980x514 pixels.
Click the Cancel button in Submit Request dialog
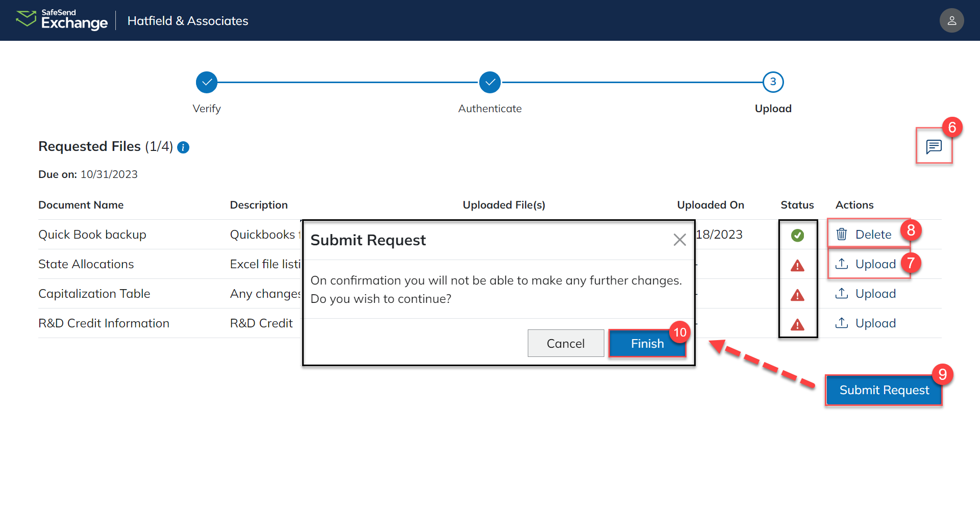pyautogui.click(x=566, y=343)
